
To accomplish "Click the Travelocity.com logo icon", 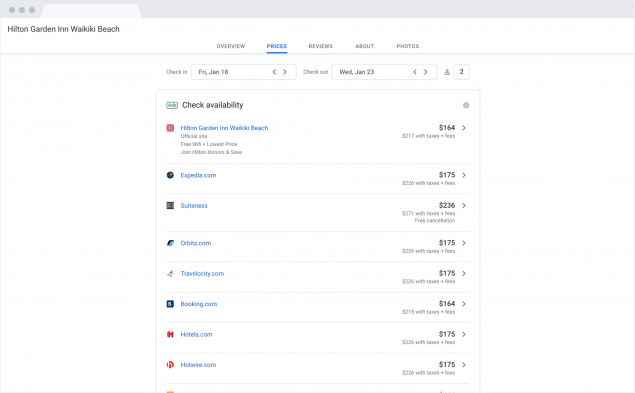I will (x=170, y=273).
